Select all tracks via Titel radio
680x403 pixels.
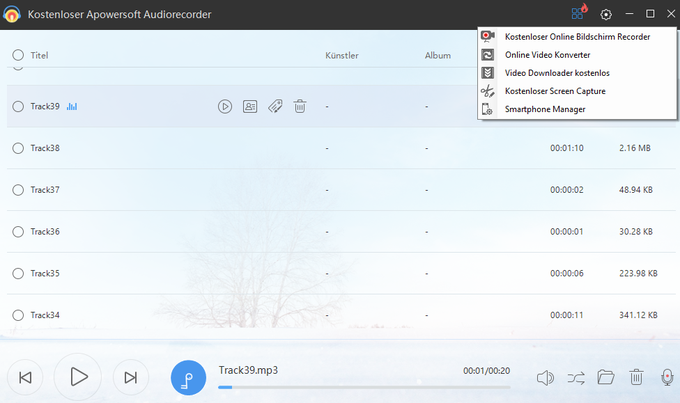click(18, 55)
